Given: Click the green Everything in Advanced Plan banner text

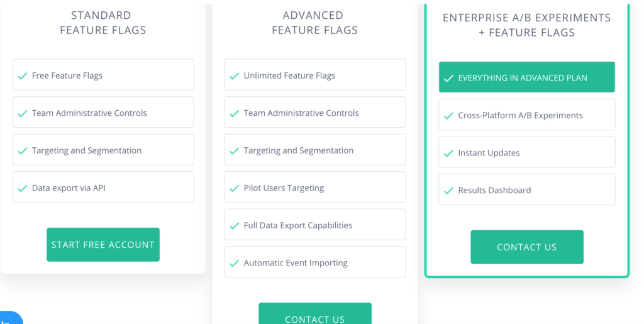Looking at the screenshot, I should point(523,78).
